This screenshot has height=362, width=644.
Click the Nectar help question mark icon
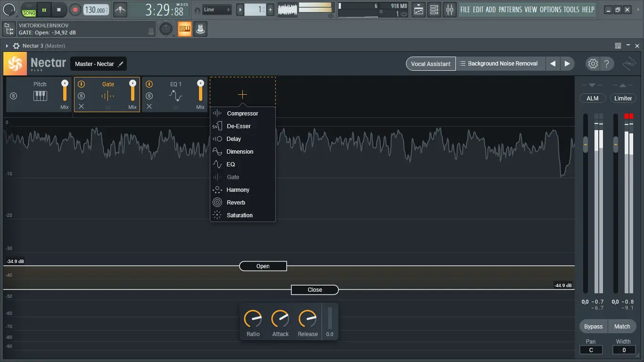(x=607, y=64)
